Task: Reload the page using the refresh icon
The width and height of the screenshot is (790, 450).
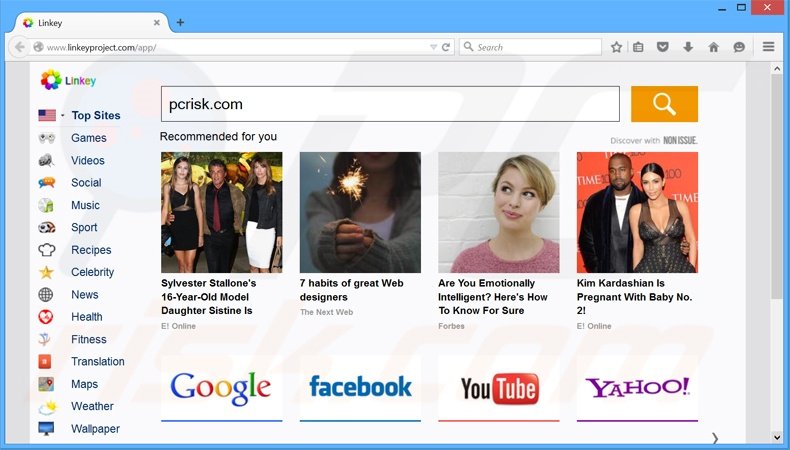Action: point(446,47)
